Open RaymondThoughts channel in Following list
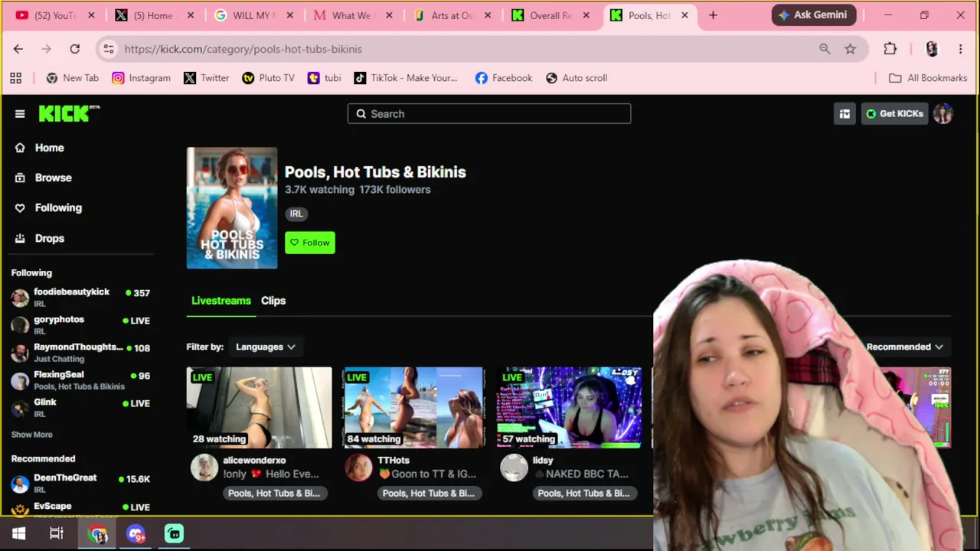The image size is (980, 551). click(80, 352)
